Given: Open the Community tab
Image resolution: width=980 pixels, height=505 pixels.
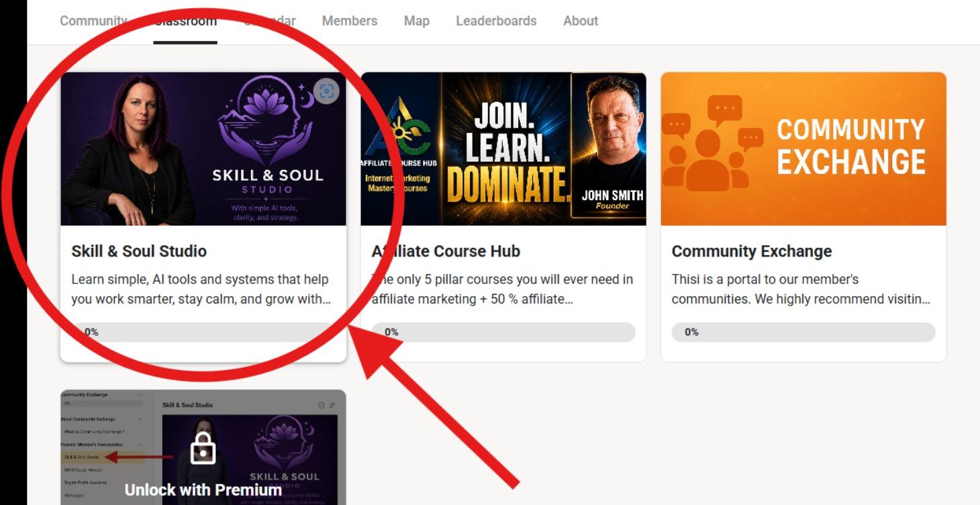Looking at the screenshot, I should click(x=93, y=21).
